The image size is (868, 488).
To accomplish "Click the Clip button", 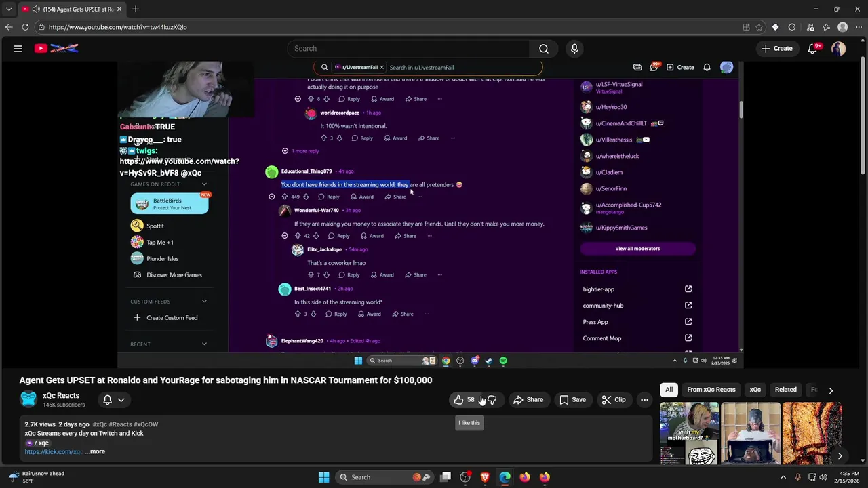I will click(614, 400).
